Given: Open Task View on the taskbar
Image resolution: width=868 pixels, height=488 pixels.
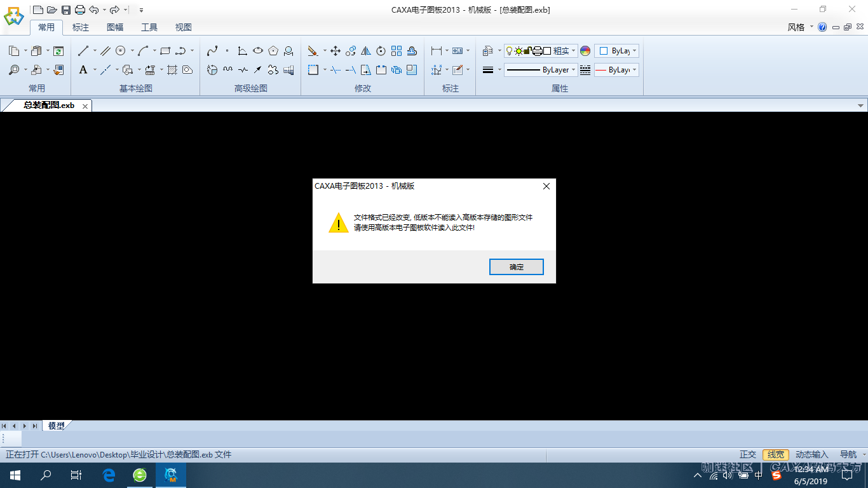Looking at the screenshot, I should pos(76,475).
